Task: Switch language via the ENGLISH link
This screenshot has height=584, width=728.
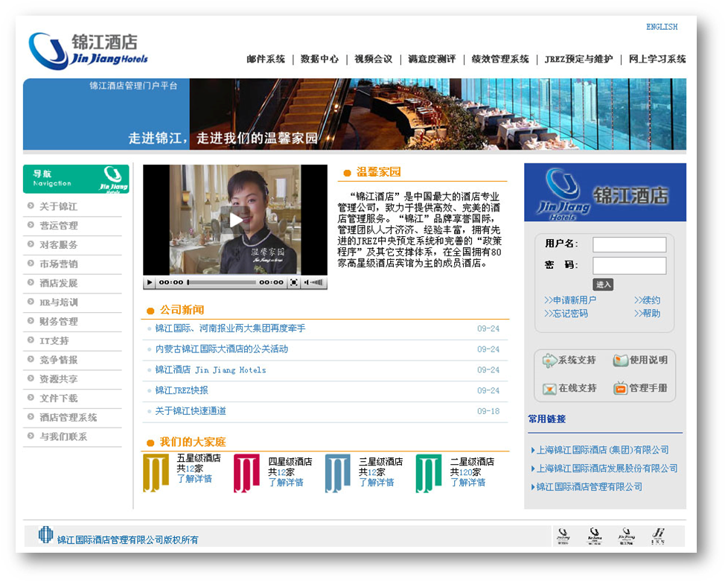Action: pyautogui.click(x=662, y=27)
